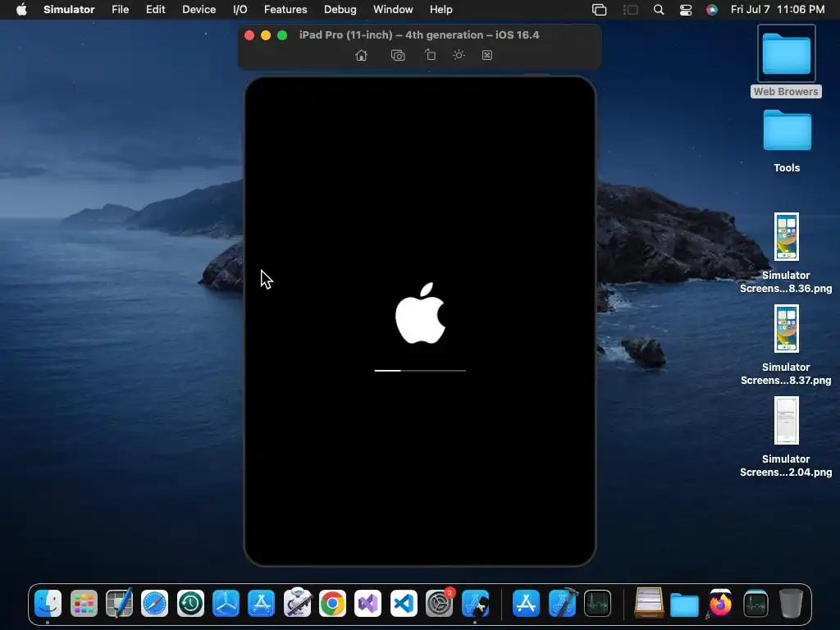Open the App Store icon beside Automator

[x=262, y=604]
